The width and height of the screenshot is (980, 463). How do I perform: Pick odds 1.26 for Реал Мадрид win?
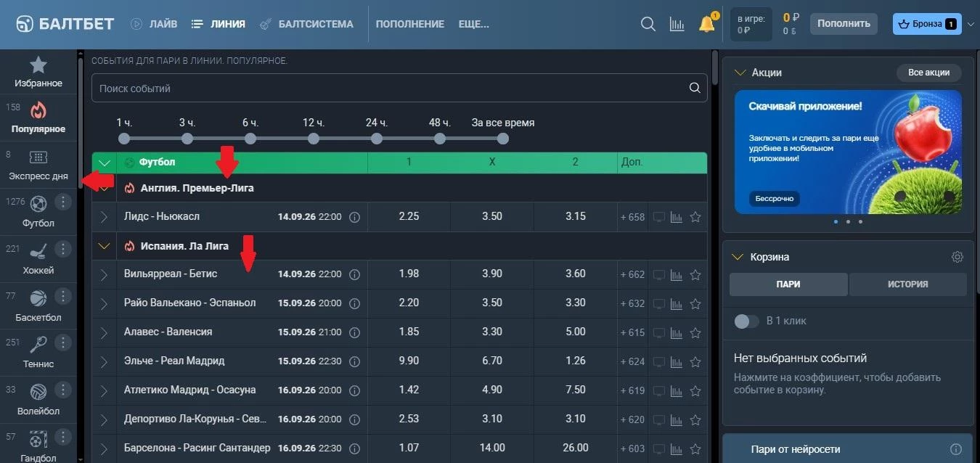[575, 361]
